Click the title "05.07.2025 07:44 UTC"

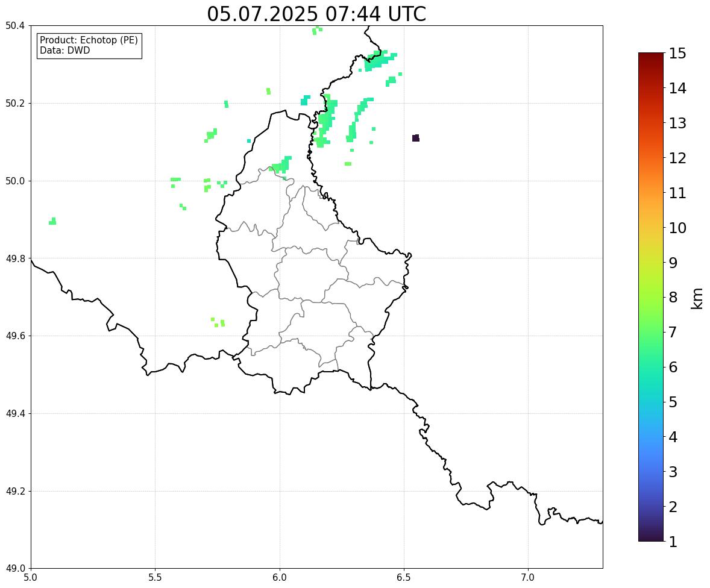316,14
